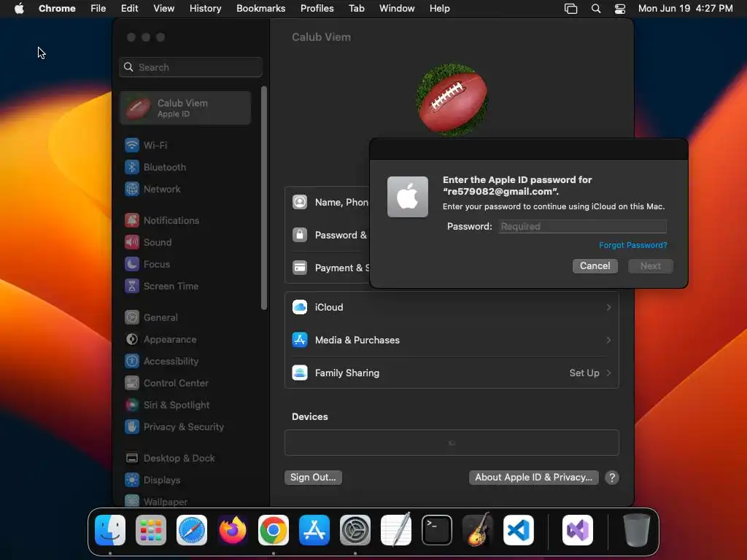Screen dimensions: 747x560
Task: Open the Chrome menu
Action: pyautogui.click(x=57, y=8)
